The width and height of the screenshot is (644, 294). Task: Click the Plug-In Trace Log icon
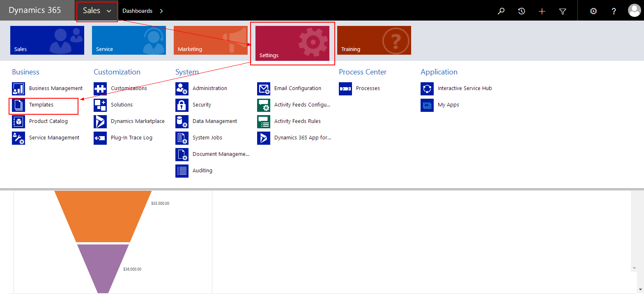pyautogui.click(x=100, y=138)
